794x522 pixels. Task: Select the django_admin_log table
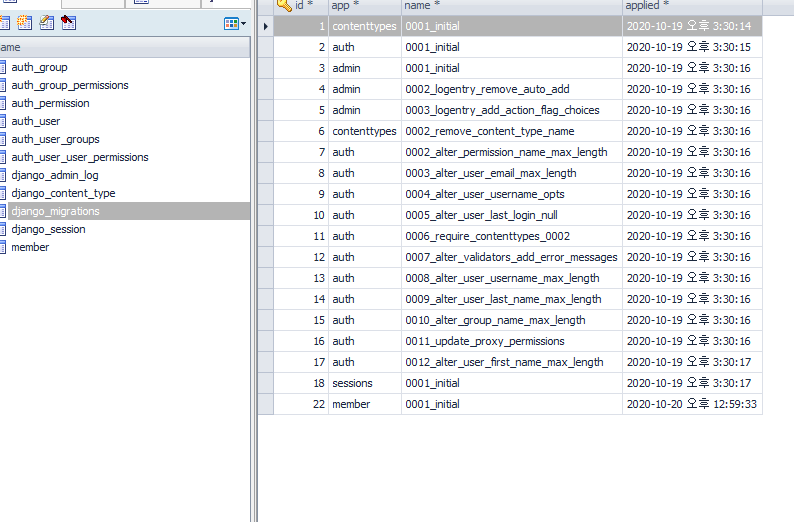coord(55,175)
